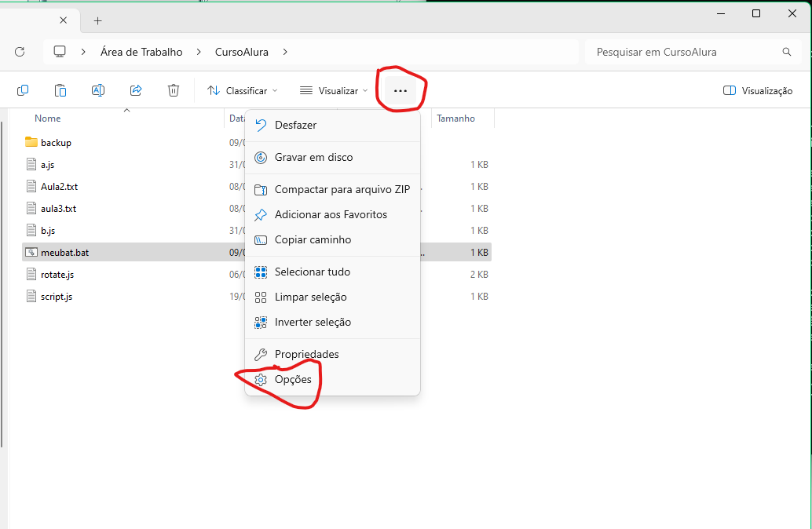Click the Delete trash can icon
This screenshot has width=812, height=529.
[174, 90]
